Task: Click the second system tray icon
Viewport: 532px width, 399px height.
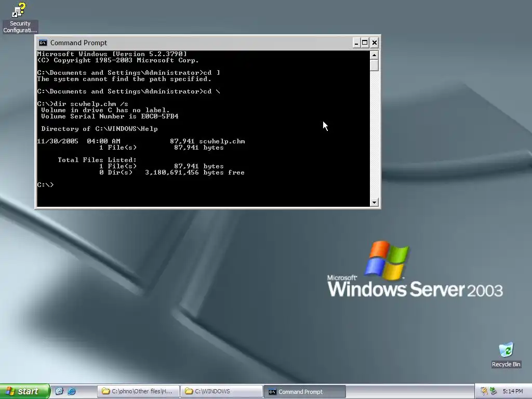Action: tap(494, 391)
